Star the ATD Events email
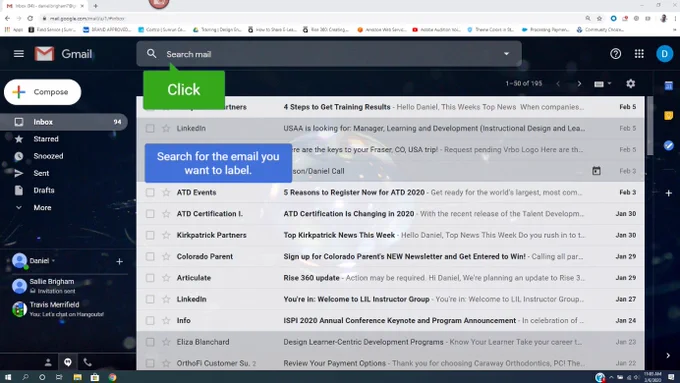 (166, 192)
